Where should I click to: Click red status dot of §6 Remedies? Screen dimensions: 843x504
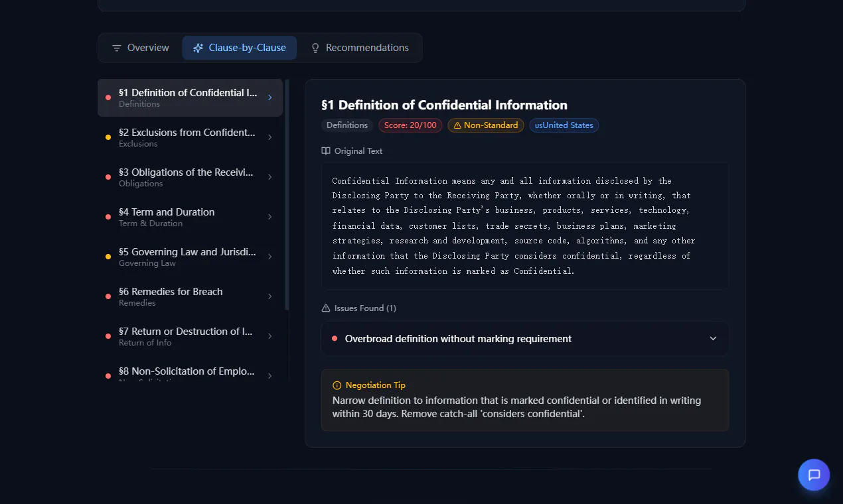(108, 296)
